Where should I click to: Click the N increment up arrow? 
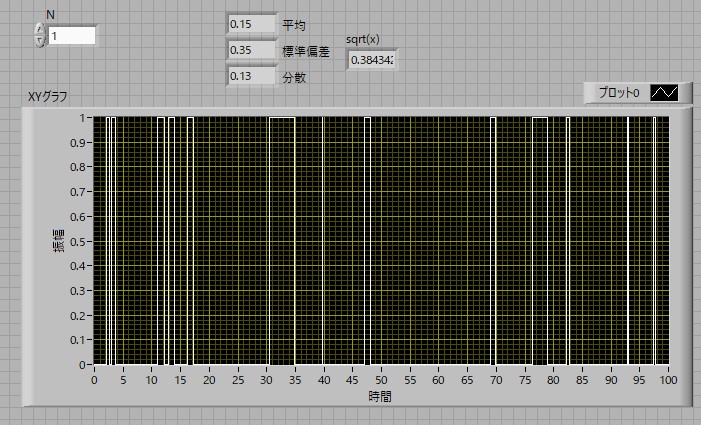39,29
